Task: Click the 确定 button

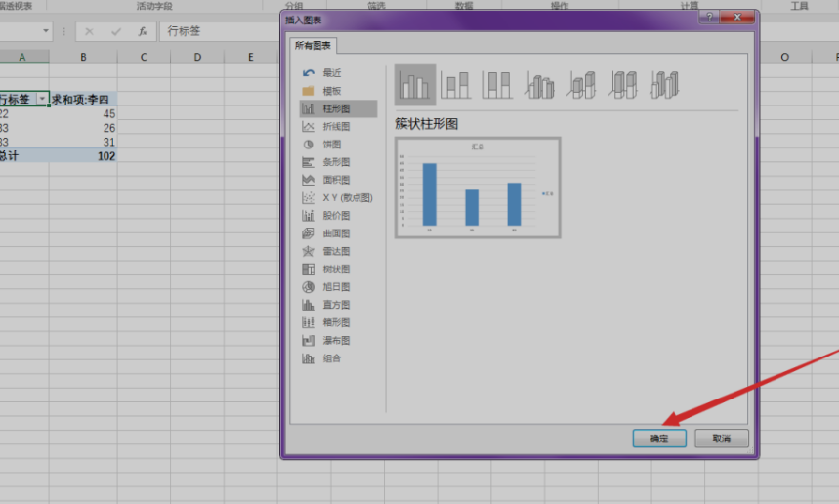Action: pyautogui.click(x=659, y=439)
